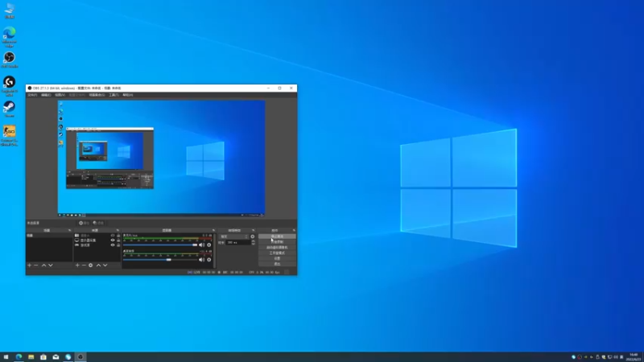Viewport: 644px width, 362px height.
Task: Open the scene transition type dropdown
Action: [234, 237]
